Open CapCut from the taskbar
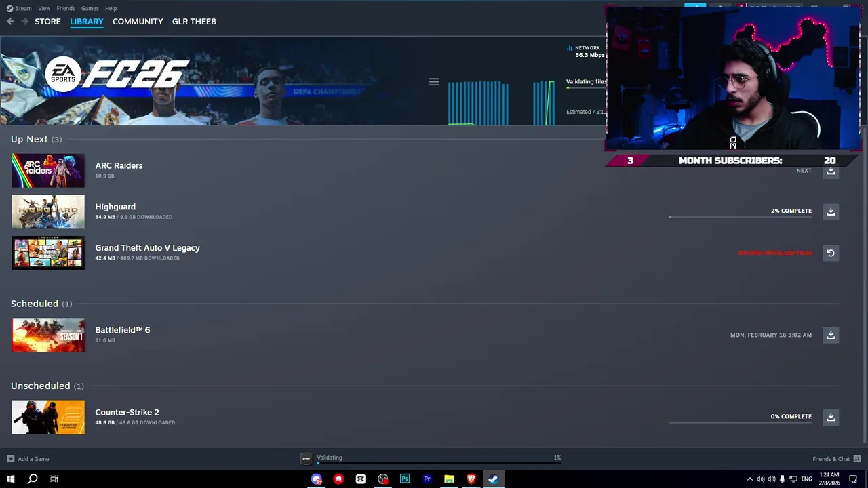This screenshot has height=488, width=868. point(361,479)
